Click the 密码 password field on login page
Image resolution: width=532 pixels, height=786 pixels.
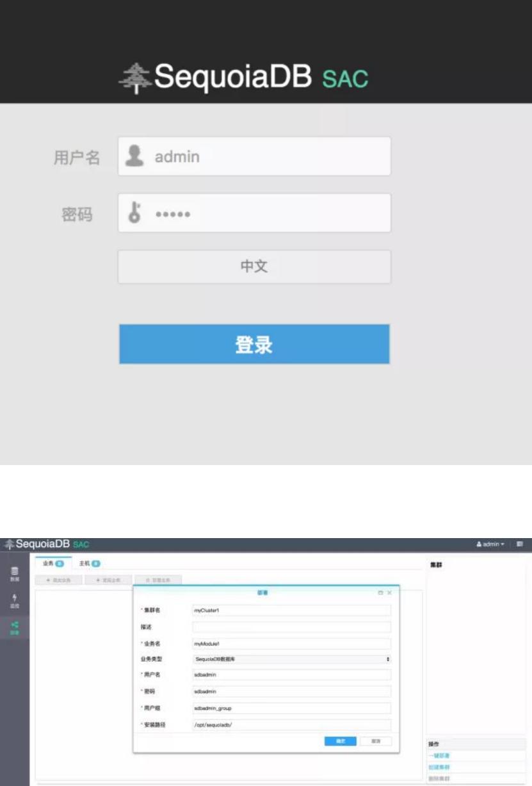click(254, 213)
